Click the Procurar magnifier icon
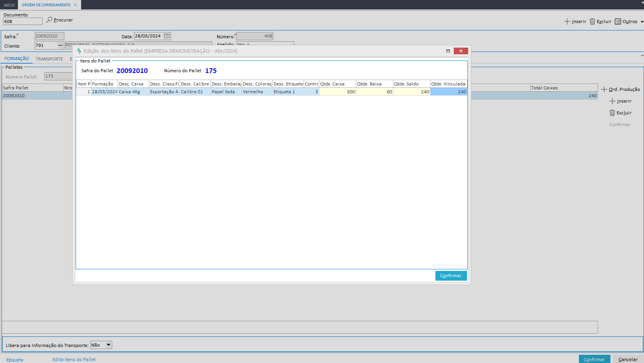Screen dimensions: 644x363 click(49, 20)
